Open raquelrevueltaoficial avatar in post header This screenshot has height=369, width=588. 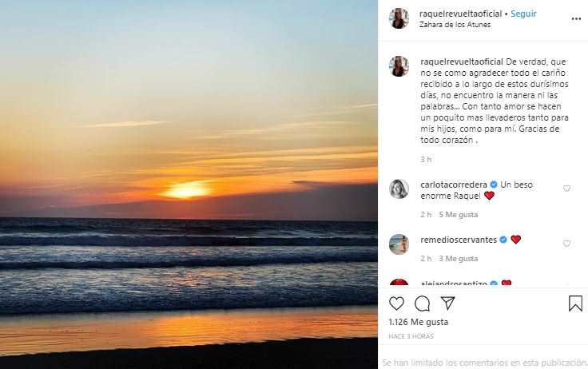(399, 18)
